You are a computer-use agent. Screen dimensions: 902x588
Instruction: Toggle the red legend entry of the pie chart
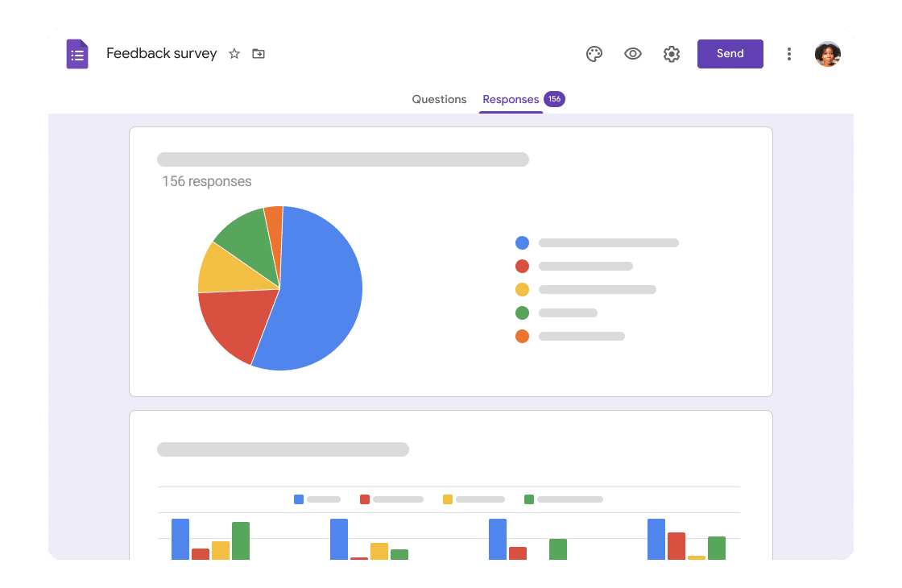(x=522, y=266)
